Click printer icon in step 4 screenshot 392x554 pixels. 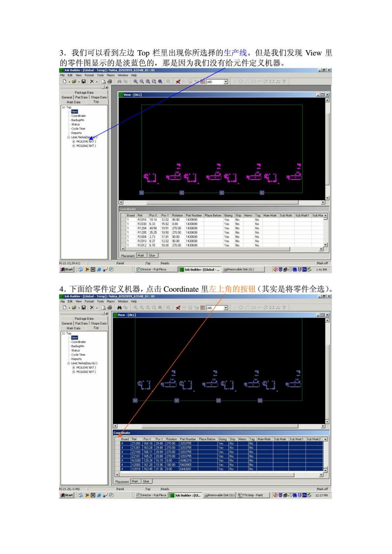110,308
